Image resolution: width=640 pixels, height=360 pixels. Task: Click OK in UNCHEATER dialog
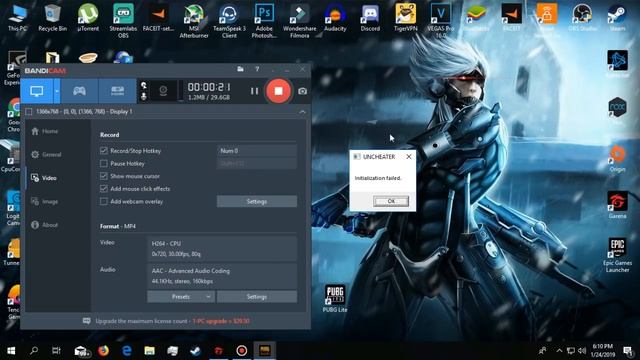click(391, 201)
